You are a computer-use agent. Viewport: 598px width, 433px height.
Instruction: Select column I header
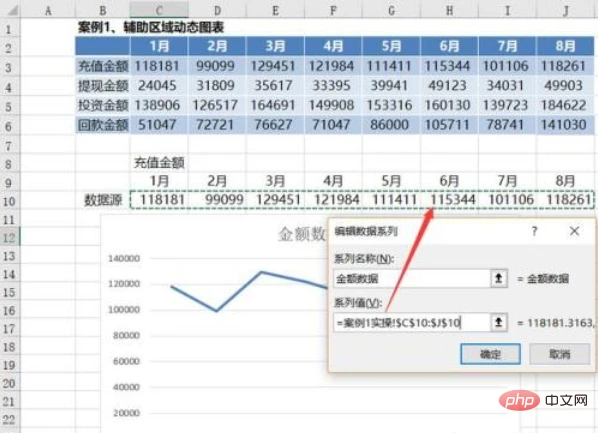point(507,10)
